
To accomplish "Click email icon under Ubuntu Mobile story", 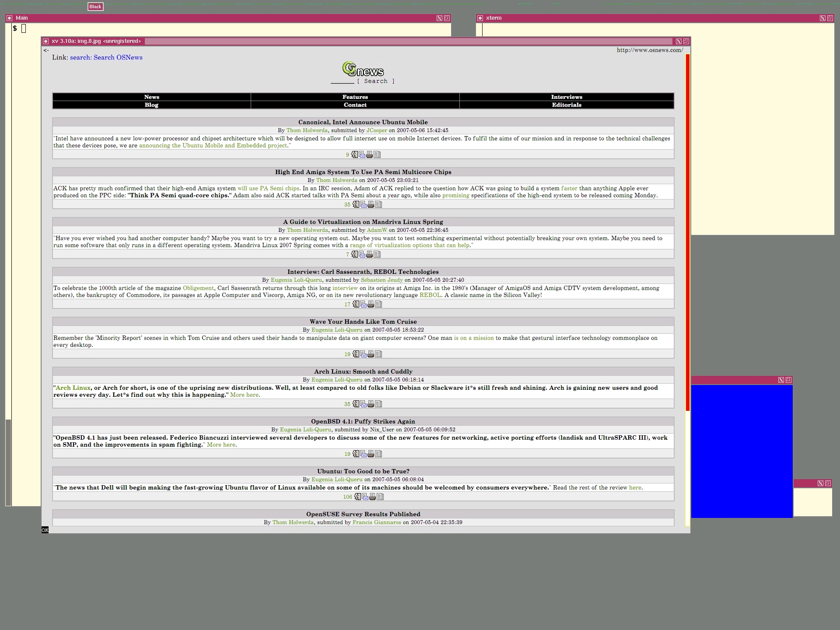I will 362,155.
